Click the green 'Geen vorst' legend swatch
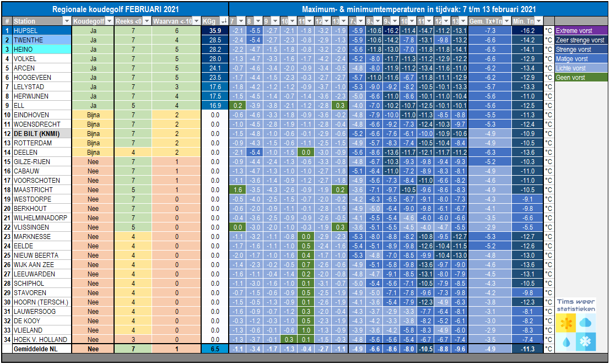This screenshot has width=610, height=364. coord(581,78)
